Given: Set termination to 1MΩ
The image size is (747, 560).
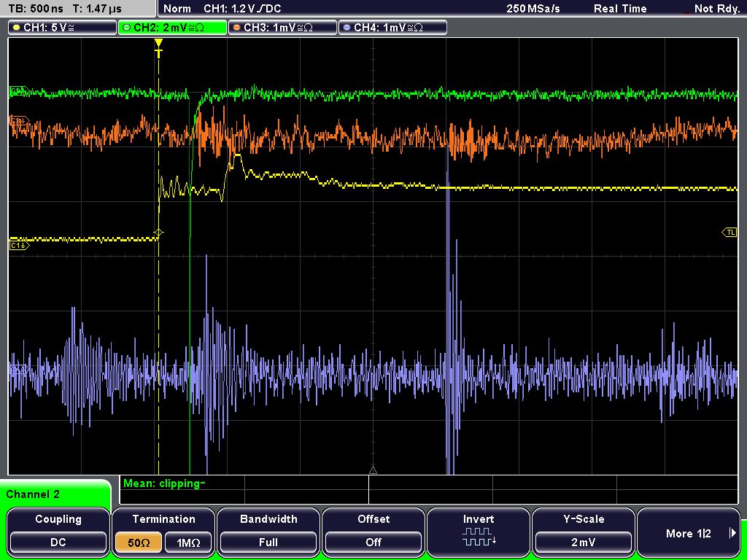Looking at the screenshot, I should point(188,542).
